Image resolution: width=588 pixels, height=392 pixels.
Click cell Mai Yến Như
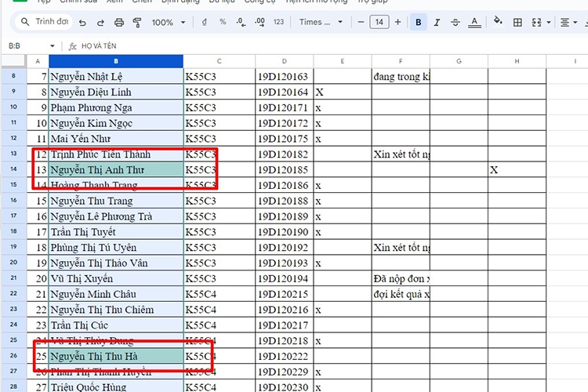click(116, 139)
